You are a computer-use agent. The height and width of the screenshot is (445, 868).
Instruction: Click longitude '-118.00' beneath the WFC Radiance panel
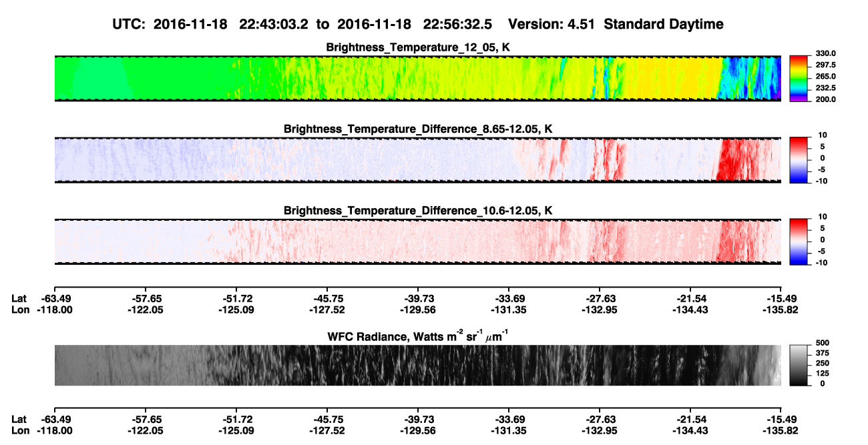coord(54,430)
